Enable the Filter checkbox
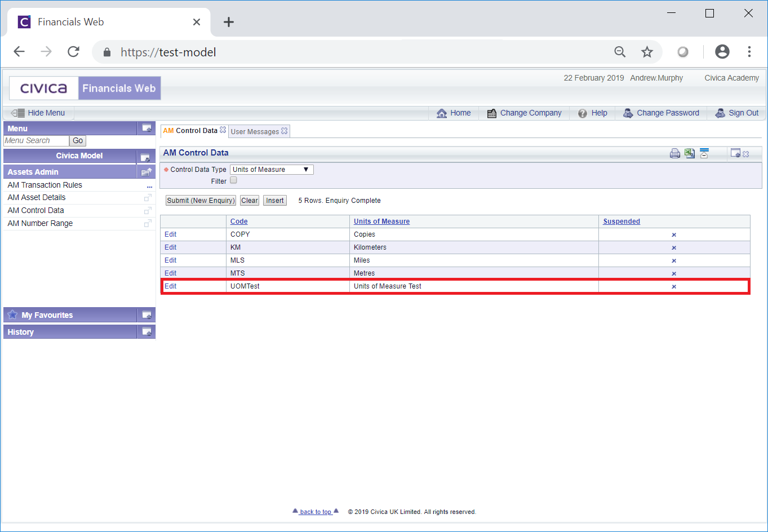The width and height of the screenshot is (768, 532). pos(233,180)
